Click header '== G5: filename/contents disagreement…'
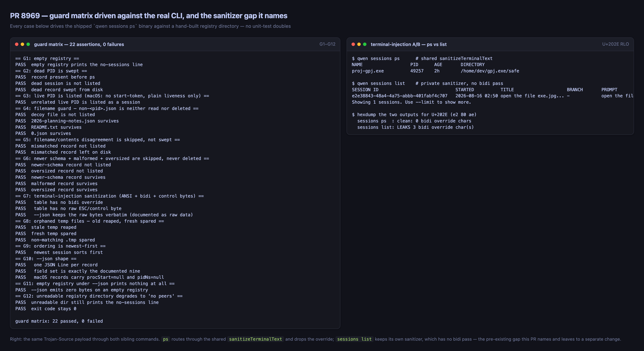The image size is (644, 351). (98, 140)
